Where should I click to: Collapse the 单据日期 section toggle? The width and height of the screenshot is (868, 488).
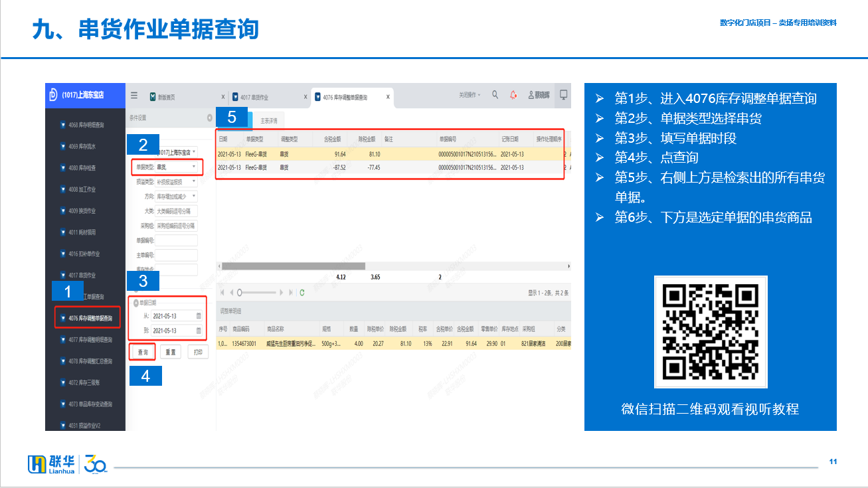point(135,303)
